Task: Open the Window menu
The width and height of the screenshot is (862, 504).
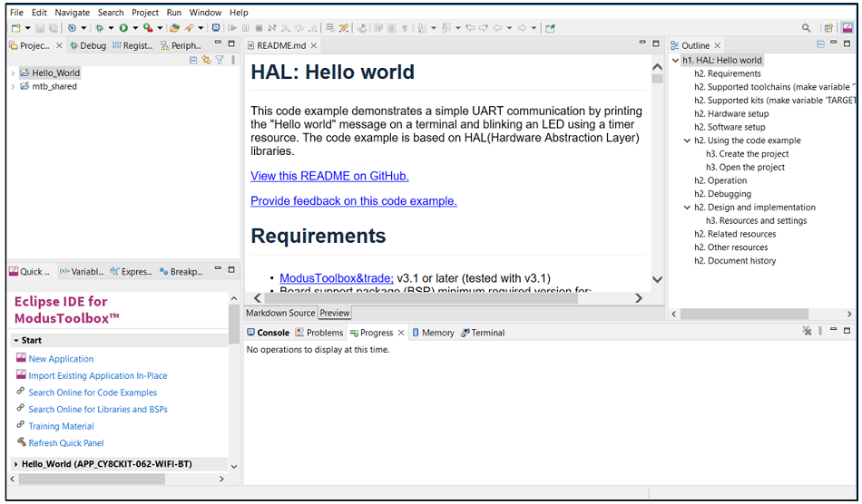Action: coord(205,12)
